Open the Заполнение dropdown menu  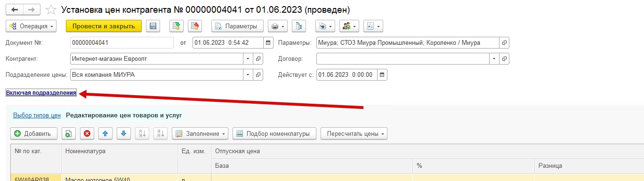200,133
